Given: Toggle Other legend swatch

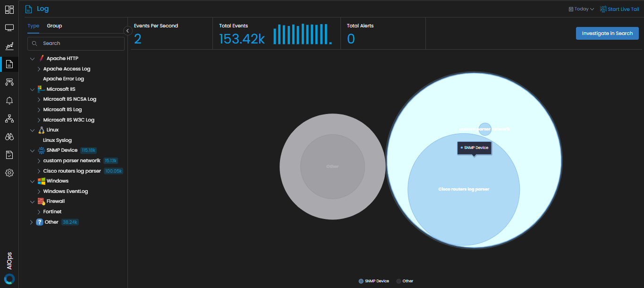Looking at the screenshot, I should click(x=398, y=281).
